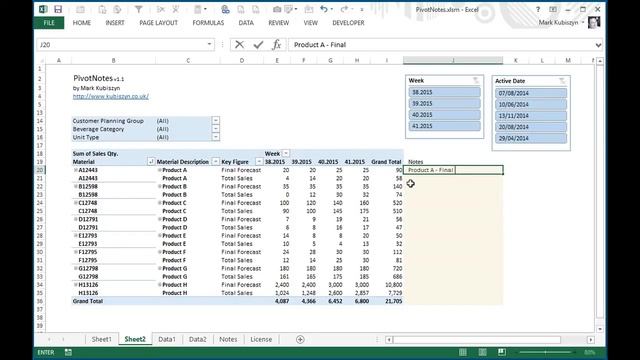Toggle week 38.2015 in the Week slicer
The width and height of the screenshot is (640, 360).
click(x=444, y=92)
